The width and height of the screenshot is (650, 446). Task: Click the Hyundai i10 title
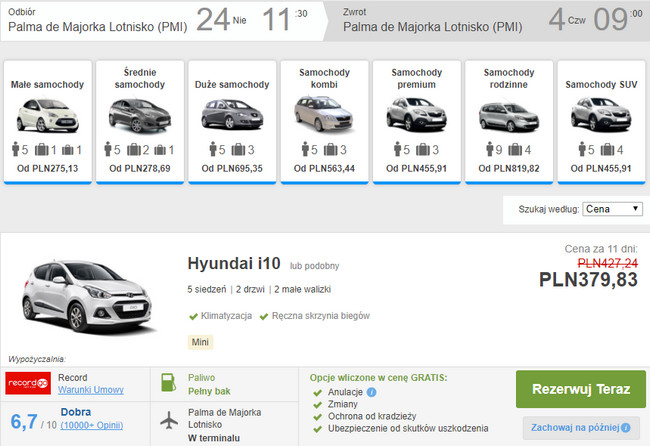234,264
